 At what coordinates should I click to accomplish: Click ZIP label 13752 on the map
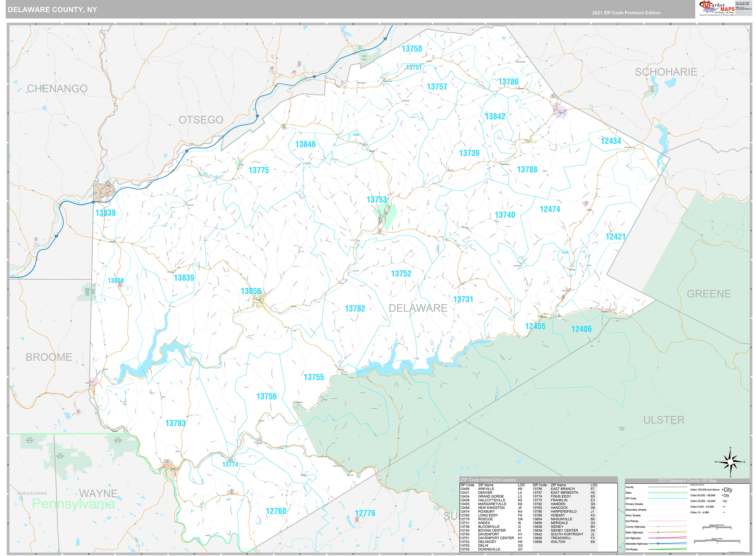(x=401, y=274)
